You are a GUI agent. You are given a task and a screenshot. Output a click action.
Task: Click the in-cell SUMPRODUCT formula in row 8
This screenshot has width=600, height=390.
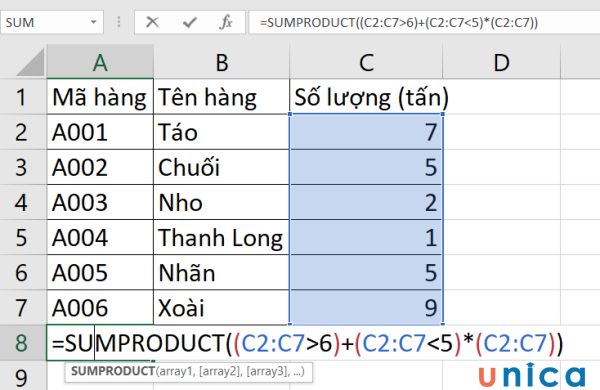[x=307, y=343]
